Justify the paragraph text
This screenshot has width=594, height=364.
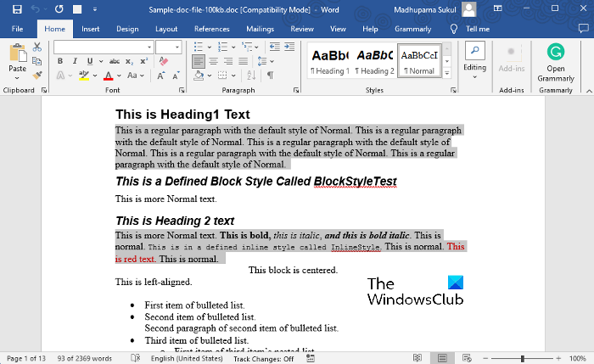tap(243, 61)
